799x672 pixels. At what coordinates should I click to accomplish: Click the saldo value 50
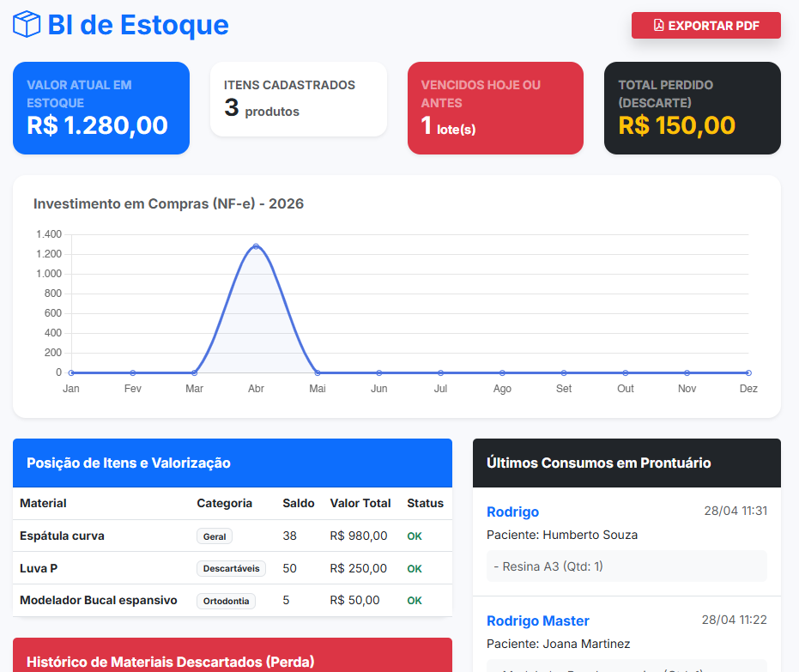point(290,568)
